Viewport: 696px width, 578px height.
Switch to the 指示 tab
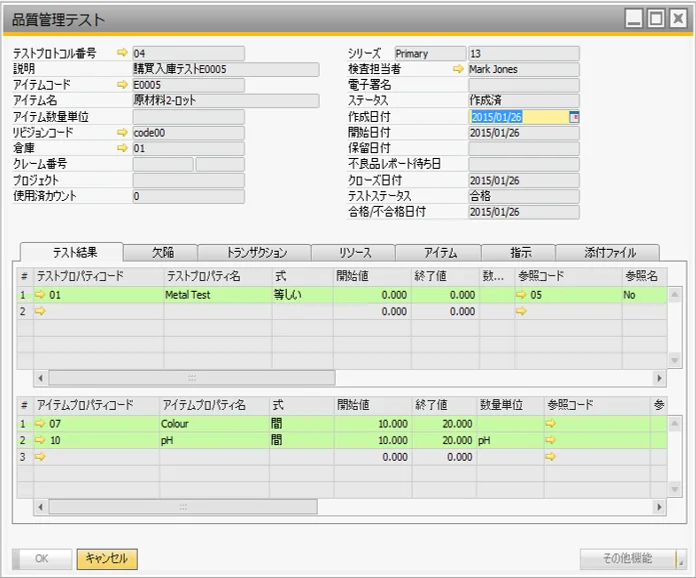click(x=519, y=253)
